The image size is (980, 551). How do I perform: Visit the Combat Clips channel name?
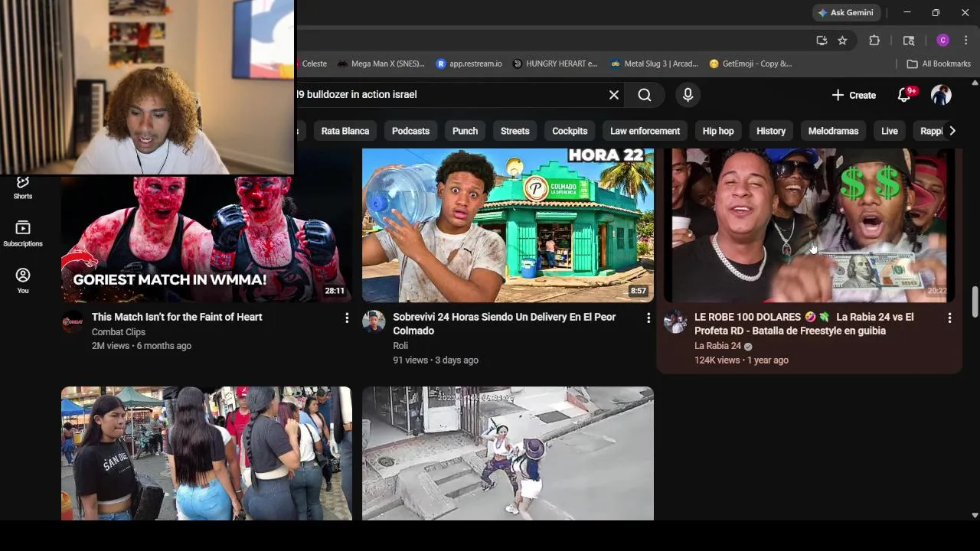118,332
